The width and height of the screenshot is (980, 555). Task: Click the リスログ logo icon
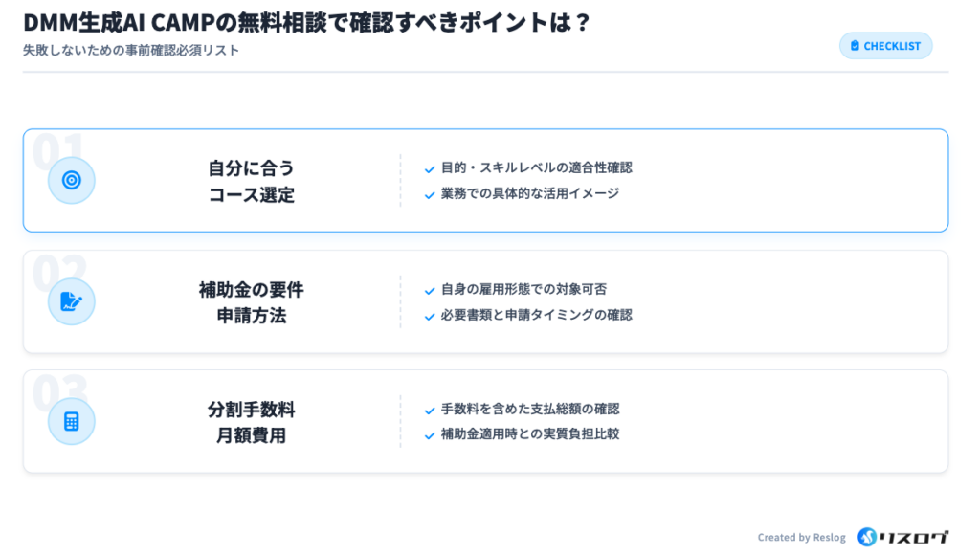(x=867, y=537)
